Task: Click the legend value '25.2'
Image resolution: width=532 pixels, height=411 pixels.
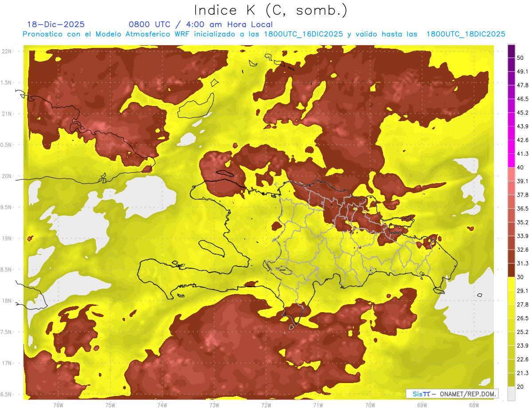Action: pos(523,332)
